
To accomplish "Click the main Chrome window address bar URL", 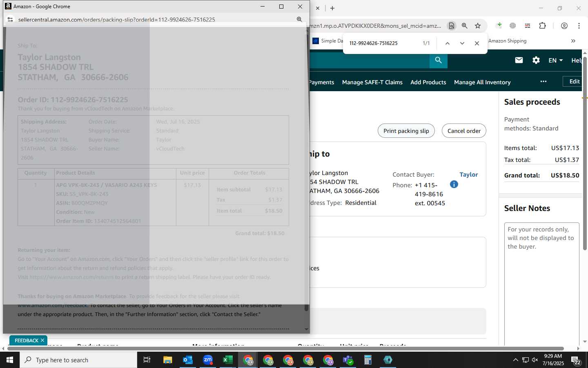I will 376,26.
